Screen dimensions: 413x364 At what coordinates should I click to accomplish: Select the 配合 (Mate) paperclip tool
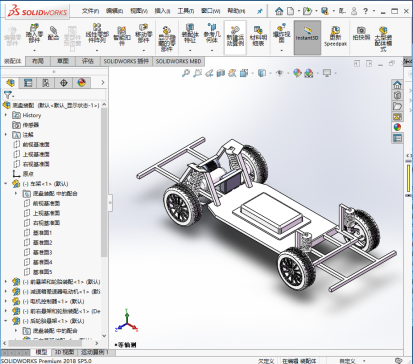[53, 33]
